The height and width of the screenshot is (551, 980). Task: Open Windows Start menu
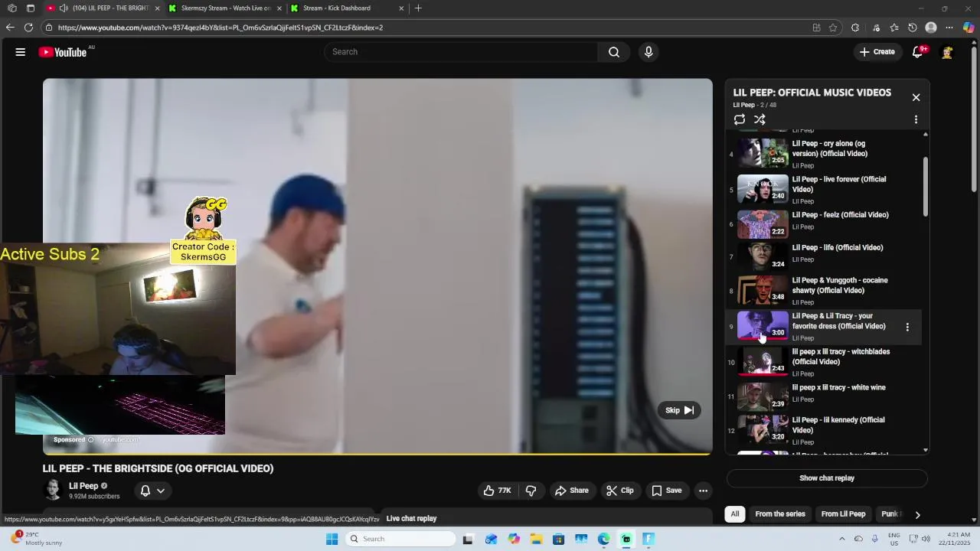(x=332, y=539)
